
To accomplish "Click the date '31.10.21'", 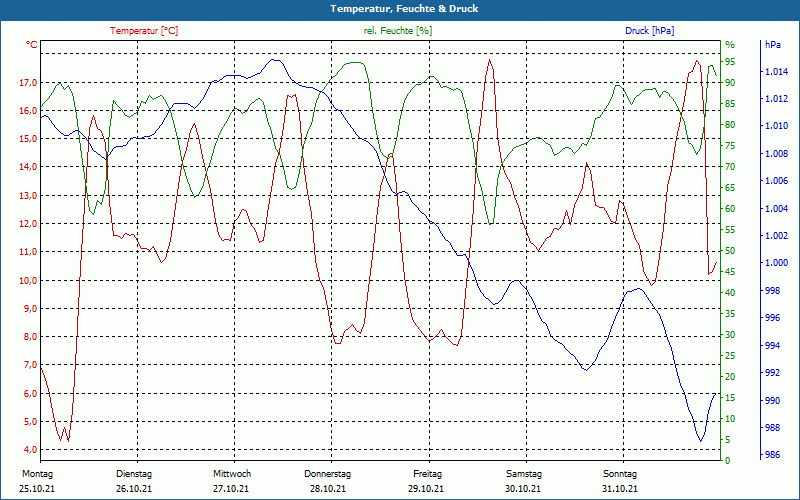I will [x=619, y=489].
